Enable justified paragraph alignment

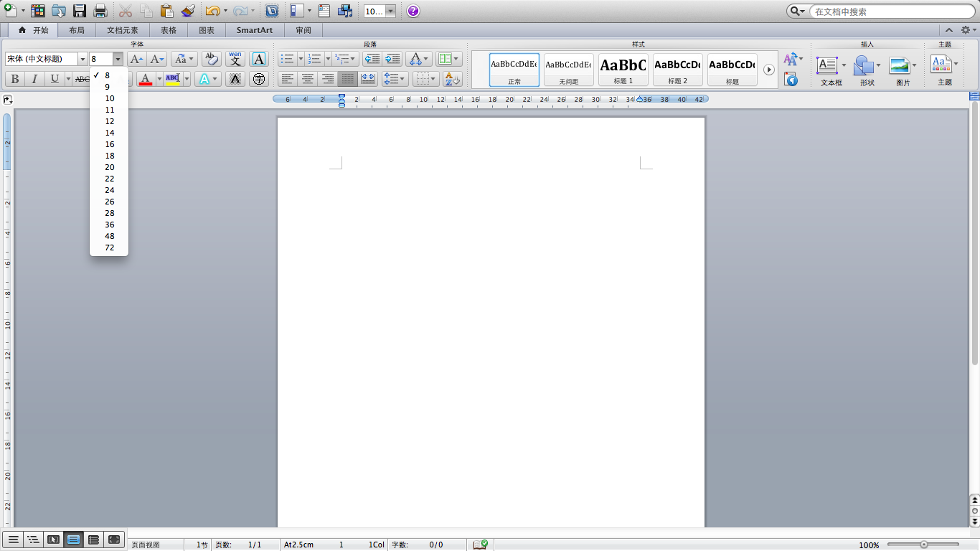[x=348, y=79]
